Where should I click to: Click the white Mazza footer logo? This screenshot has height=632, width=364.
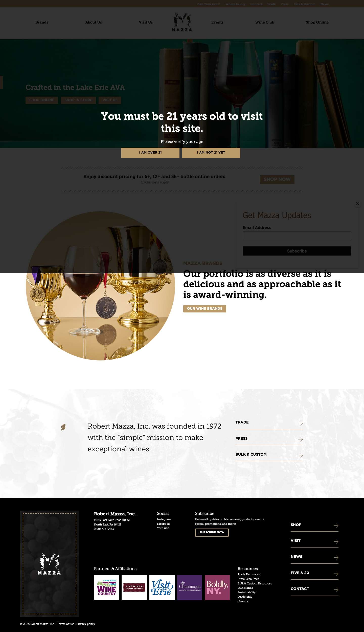50,564
